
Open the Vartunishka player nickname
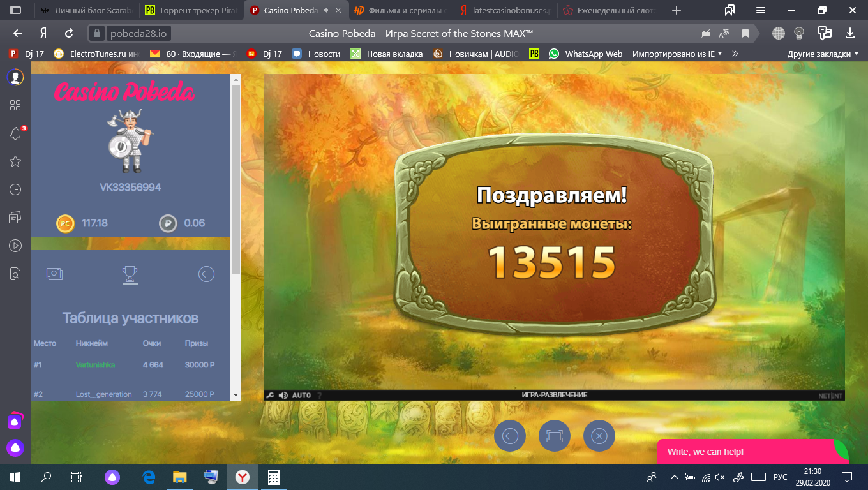click(x=95, y=365)
